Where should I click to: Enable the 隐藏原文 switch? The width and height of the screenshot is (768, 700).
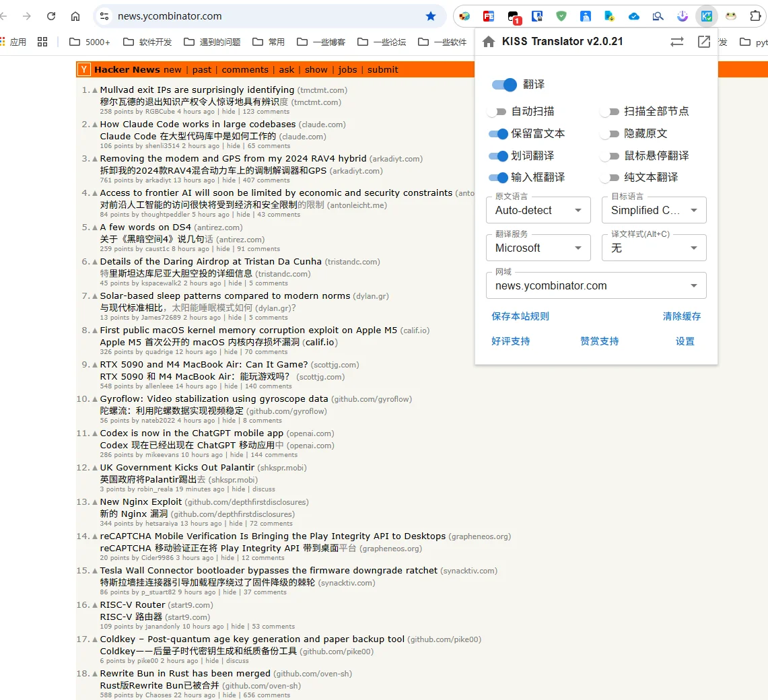(610, 134)
